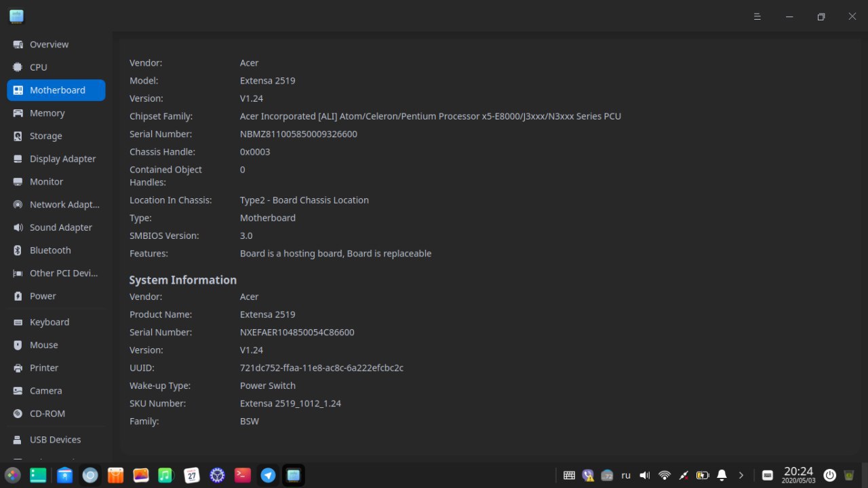868x488 pixels.
Task: Select the CPU sidebar entry
Action: [x=56, y=67]
